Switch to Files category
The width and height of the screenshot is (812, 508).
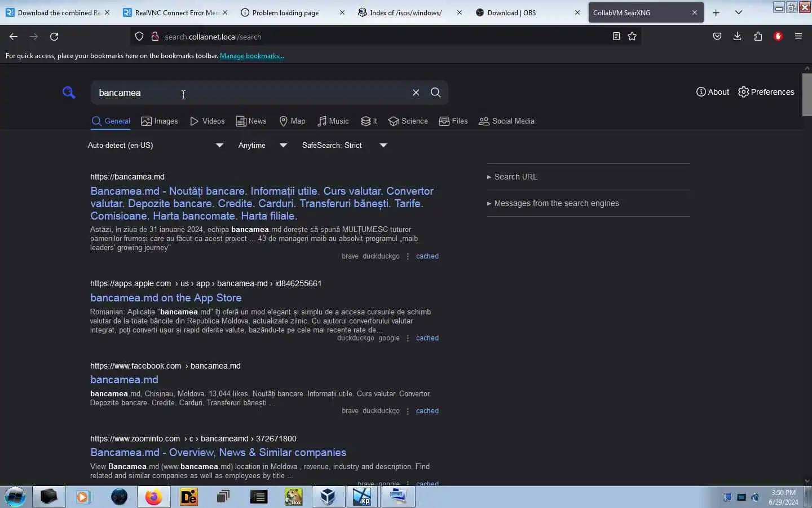(453, 121)
